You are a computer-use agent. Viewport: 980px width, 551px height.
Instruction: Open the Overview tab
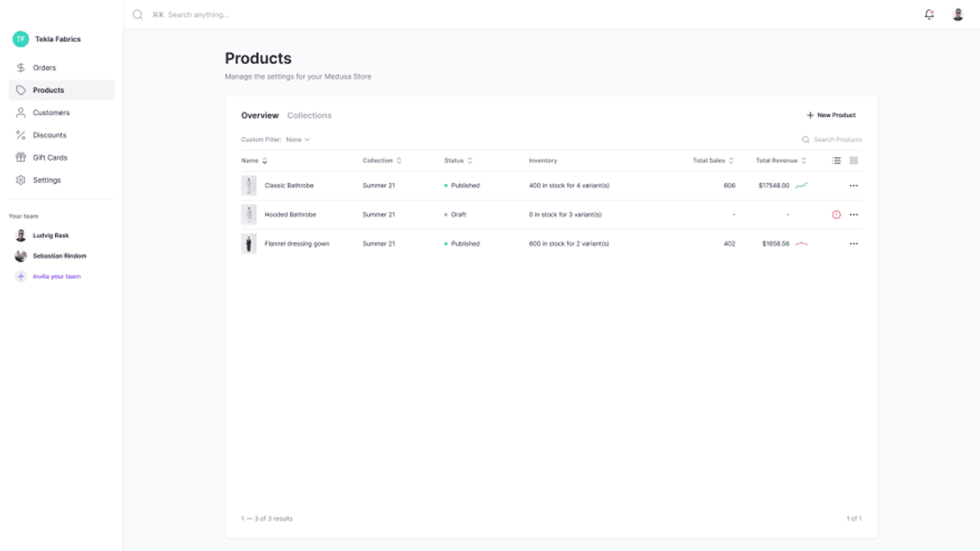(260, 116)
